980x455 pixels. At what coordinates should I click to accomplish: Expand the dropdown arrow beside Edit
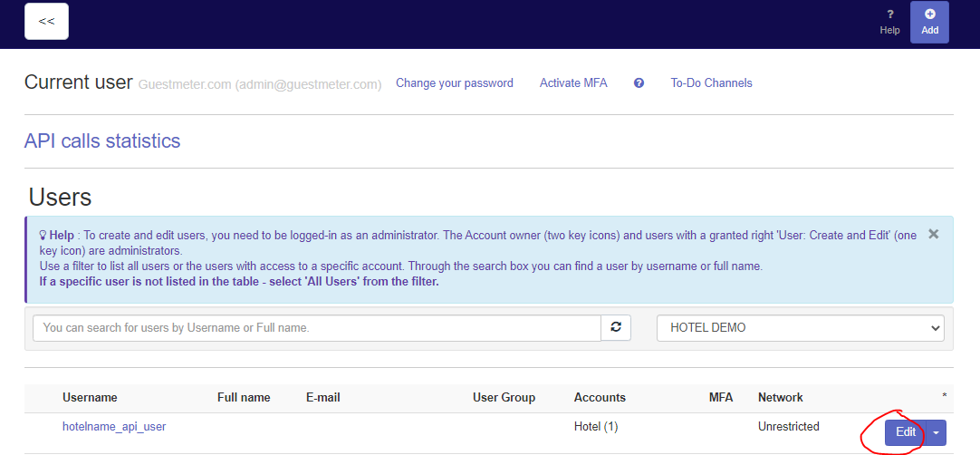click(x=937, y=433)
